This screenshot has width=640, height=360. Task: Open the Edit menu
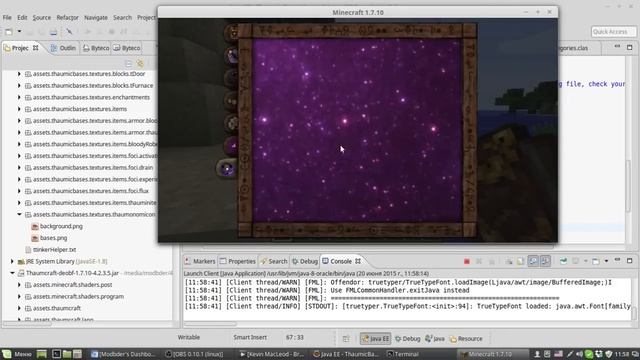22,18
